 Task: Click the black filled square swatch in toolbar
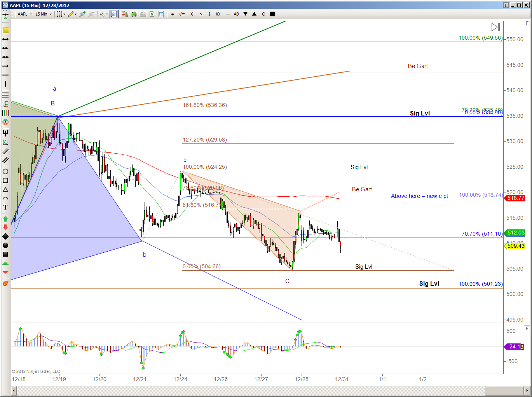272,14
